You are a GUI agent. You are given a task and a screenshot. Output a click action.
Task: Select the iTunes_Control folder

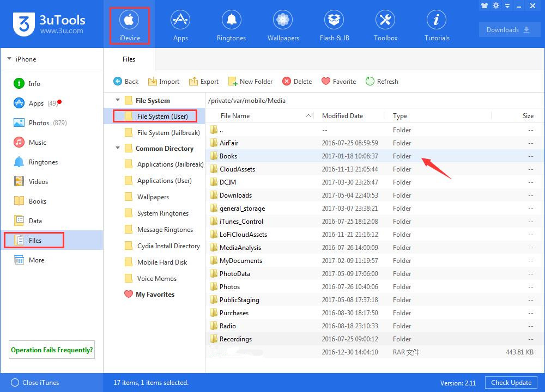(x=374, y=221)
